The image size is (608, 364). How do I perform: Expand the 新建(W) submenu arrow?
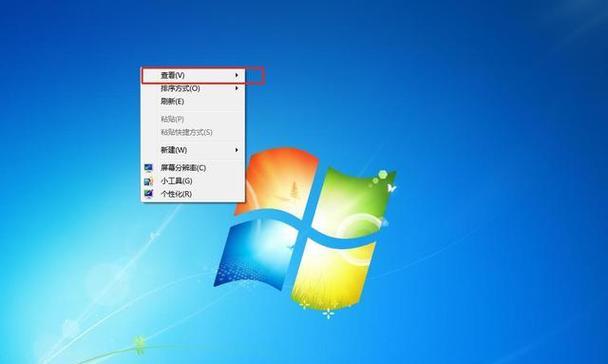237,150
